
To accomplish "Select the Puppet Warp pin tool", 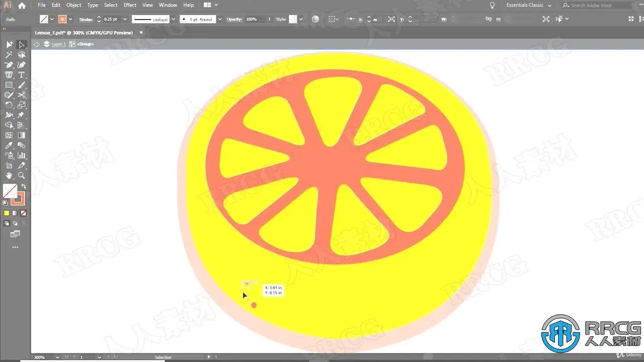I will [21, 115].
